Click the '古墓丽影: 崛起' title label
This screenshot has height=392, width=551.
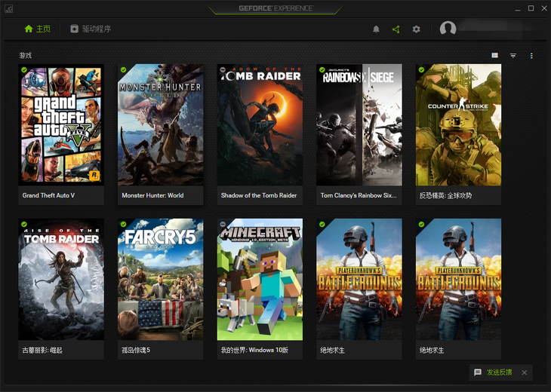[x=42, y=351]
